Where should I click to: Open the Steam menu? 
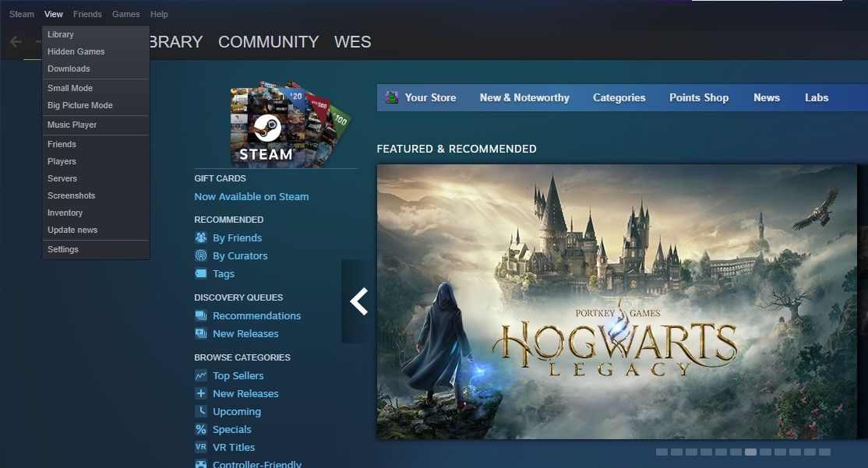[22, 14]
